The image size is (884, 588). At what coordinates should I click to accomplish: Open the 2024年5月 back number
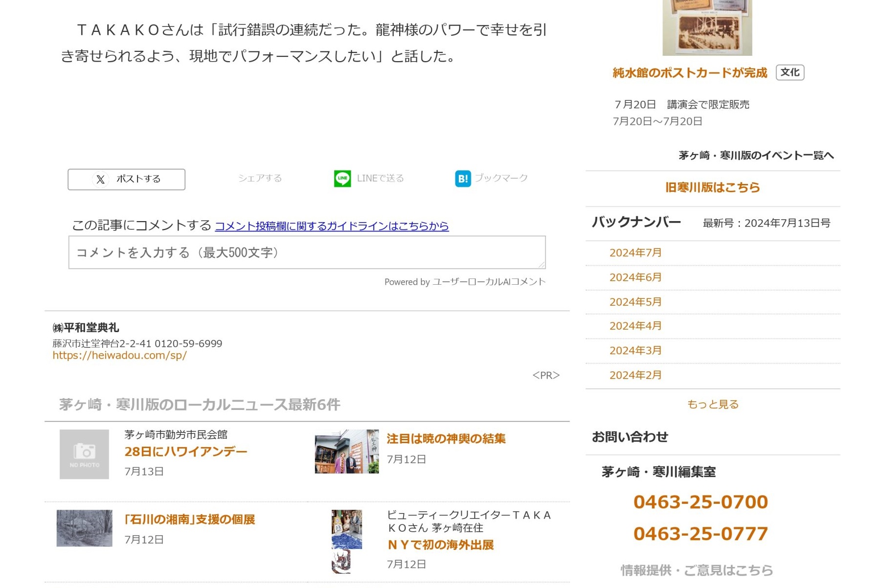click(x=635, y=302)
